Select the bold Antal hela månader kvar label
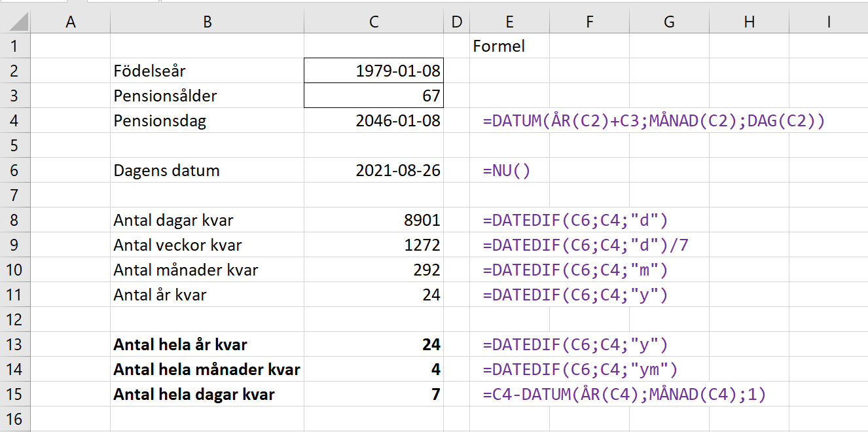 207,370
